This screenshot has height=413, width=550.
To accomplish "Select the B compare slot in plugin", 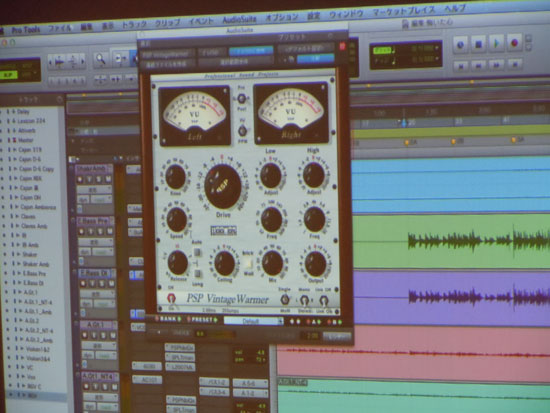I will pos(335,321).
